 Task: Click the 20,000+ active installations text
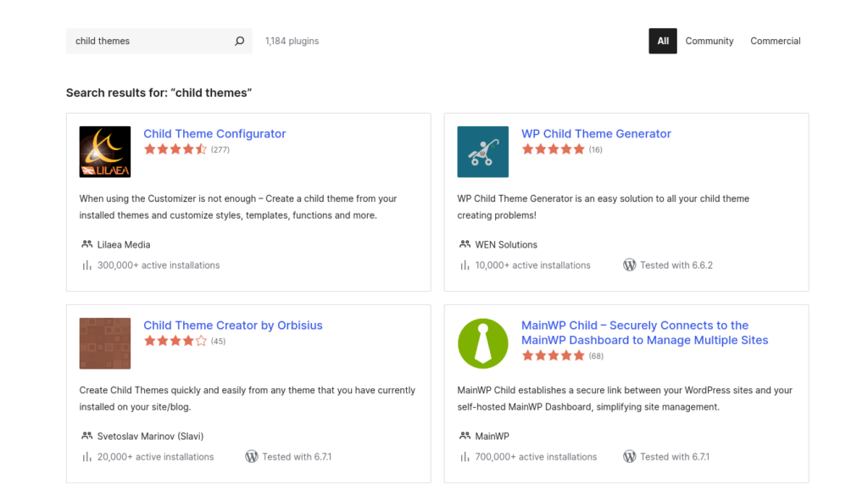click(156, 457)
